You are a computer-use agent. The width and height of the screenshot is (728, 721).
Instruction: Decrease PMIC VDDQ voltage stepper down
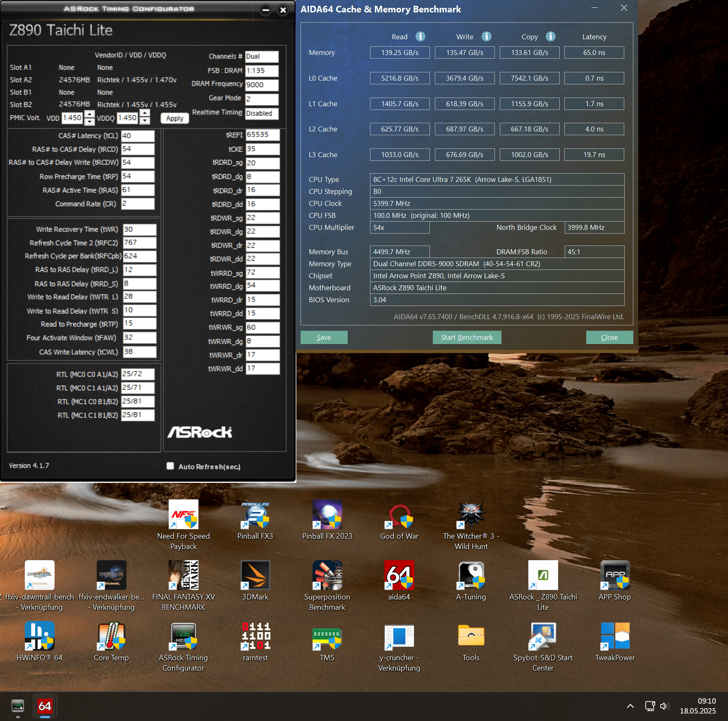145,121
